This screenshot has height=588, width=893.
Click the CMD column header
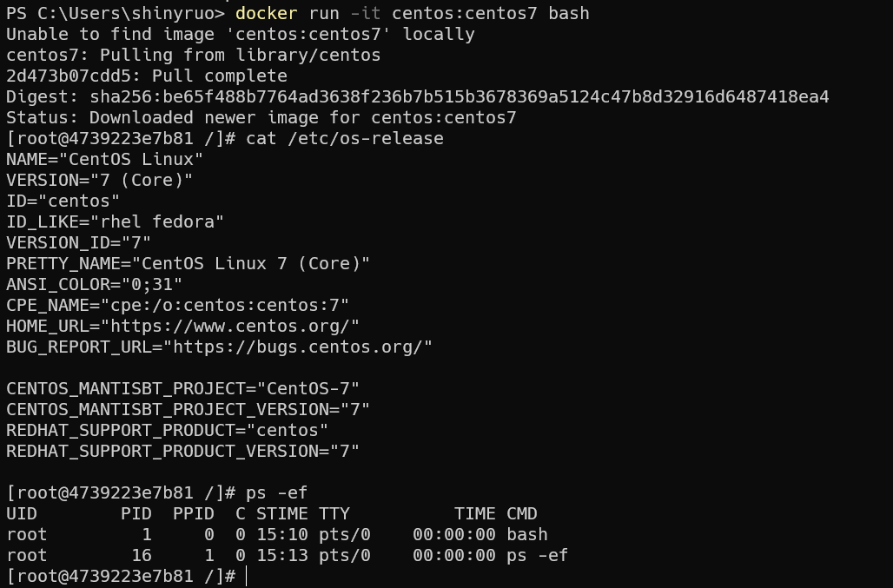[522, 514]
